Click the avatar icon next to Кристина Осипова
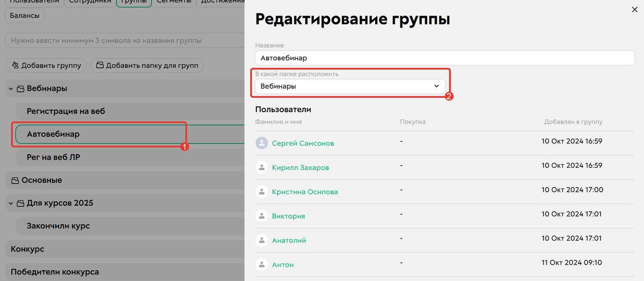This screenshot has width=644, height=281. [x=262, y=191]
